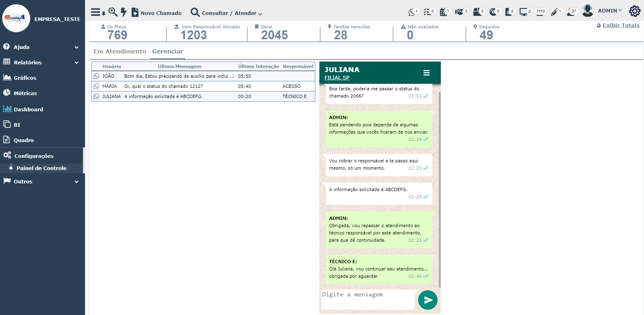This screenshot has width=644, height=315.
Task: Focus the Digite a mensagem input field
Action: click(x=368, y=300)
